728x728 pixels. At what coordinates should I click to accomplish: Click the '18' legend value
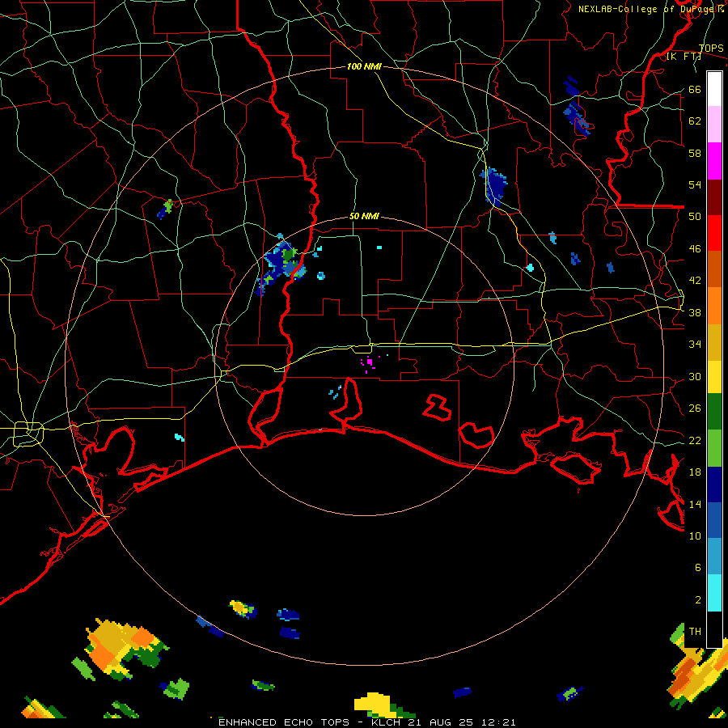[695, 472]
